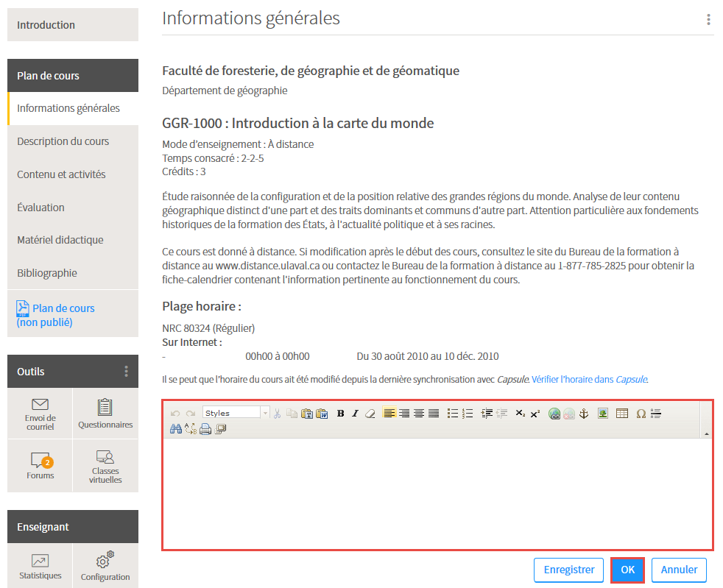The width and height of the screenshot is (723, 588).
Task: Select Informations générales in sidebar
Action: tap(73, 108)
